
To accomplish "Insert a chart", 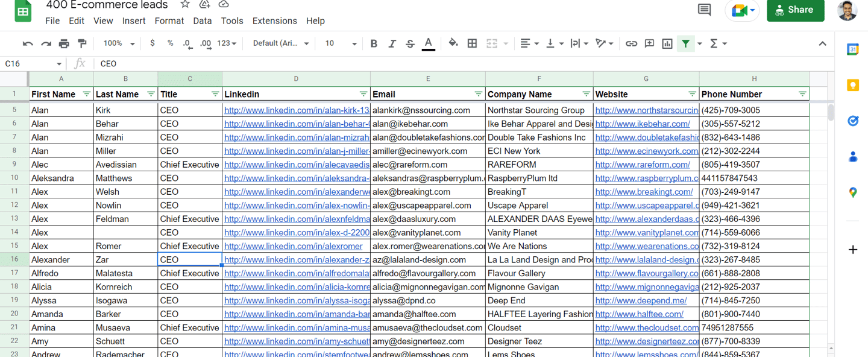I will (x=667, y=43).
